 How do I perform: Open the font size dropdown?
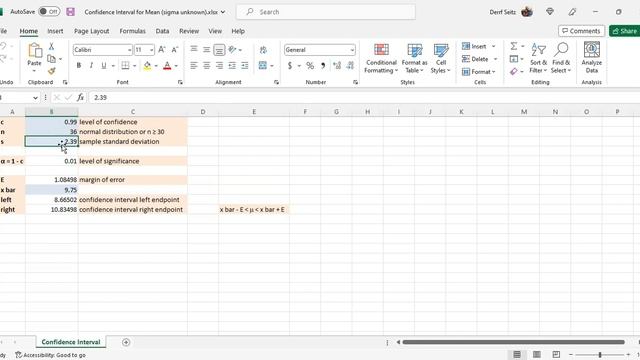click(151, 50)
